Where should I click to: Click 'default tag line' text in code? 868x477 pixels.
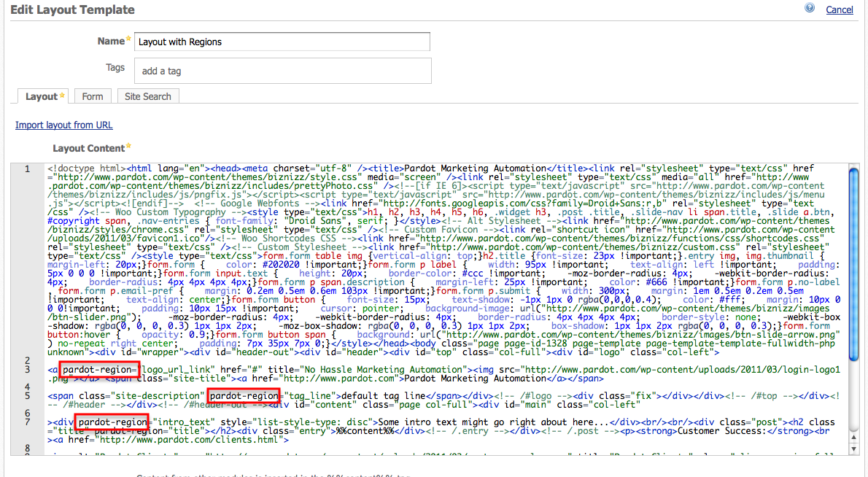click(x=383, y=396)
